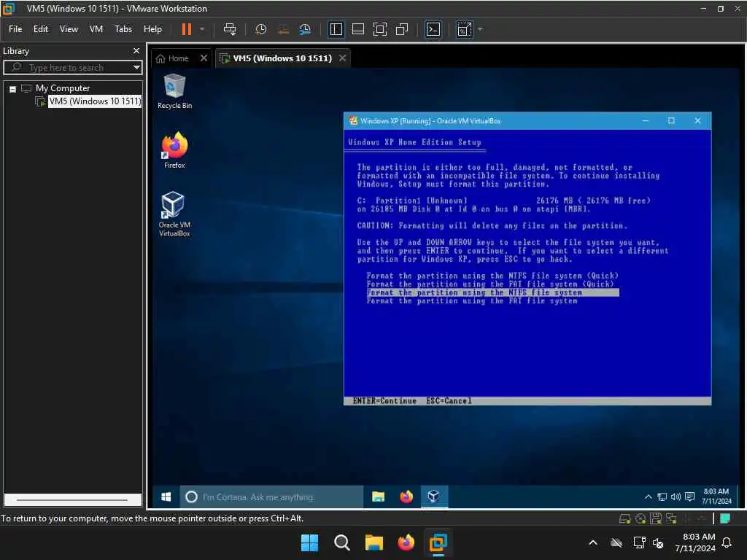Click the guest network tray icon
The height and width of the screenshot is (560, 747).
[x=662, y=497]
